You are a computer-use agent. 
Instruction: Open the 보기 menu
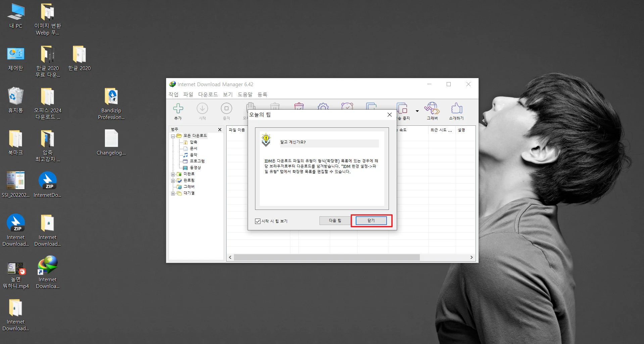click(x=228, y=95)
